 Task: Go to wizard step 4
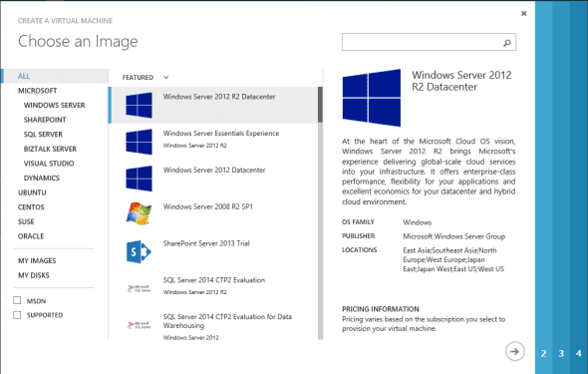point(579,353)
